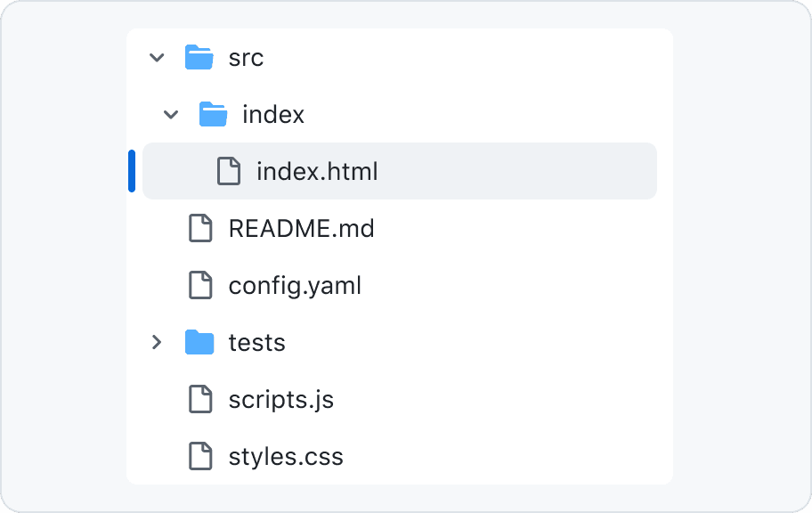Open the index.html file name
This screenshot has height=513, width=812.
317,171
